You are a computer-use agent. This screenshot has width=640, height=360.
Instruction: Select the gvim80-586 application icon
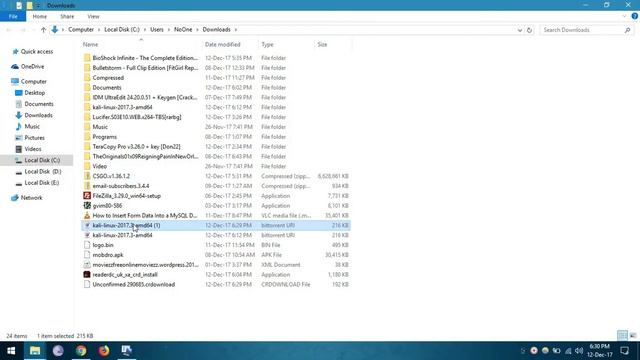coord(87,205)
